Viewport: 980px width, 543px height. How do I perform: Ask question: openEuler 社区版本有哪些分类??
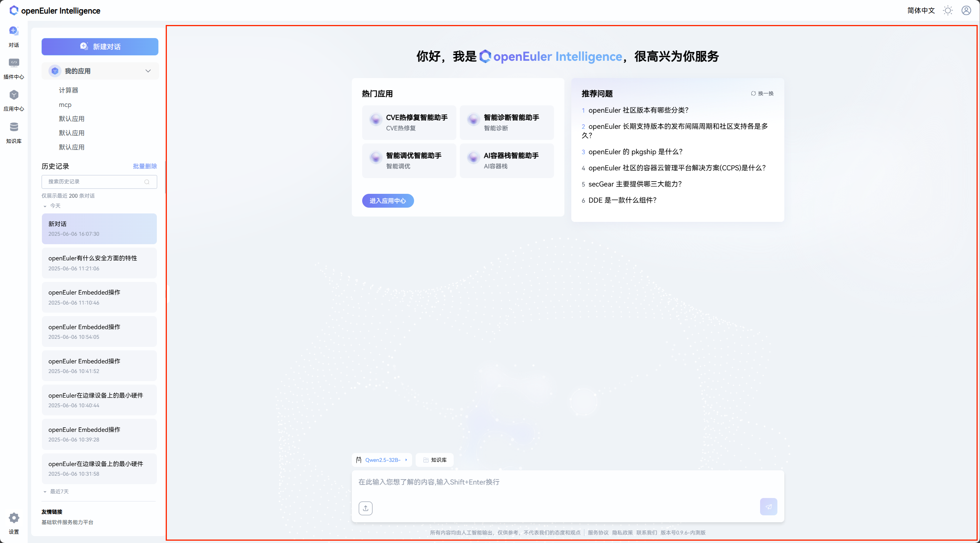click(x=638, y=110)
